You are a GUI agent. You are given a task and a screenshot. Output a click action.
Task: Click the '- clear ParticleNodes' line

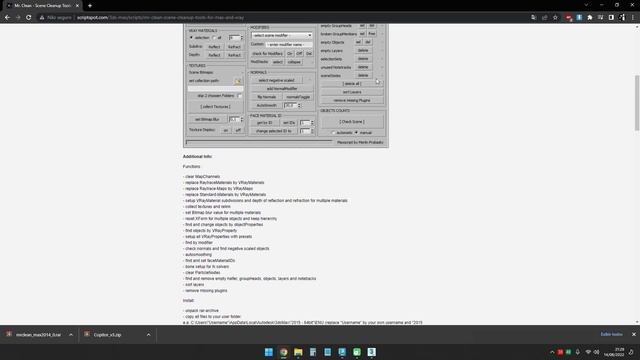[x=202, y=272]
